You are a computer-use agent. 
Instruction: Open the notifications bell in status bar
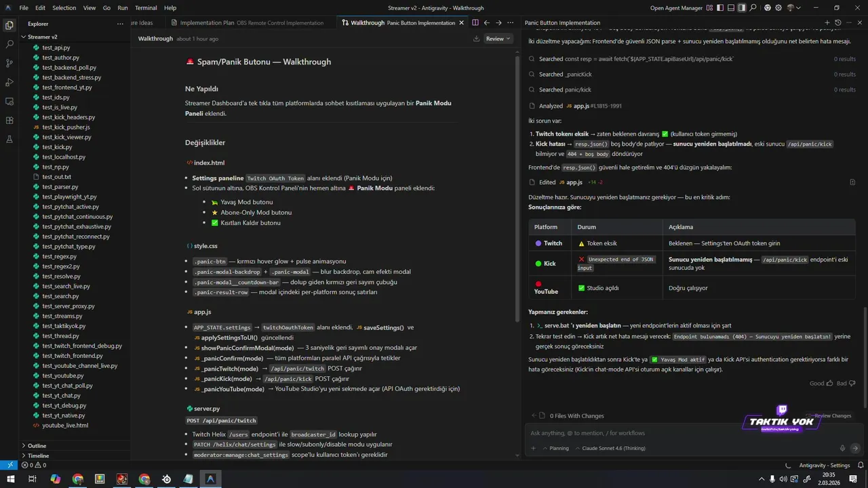[859, 466]
